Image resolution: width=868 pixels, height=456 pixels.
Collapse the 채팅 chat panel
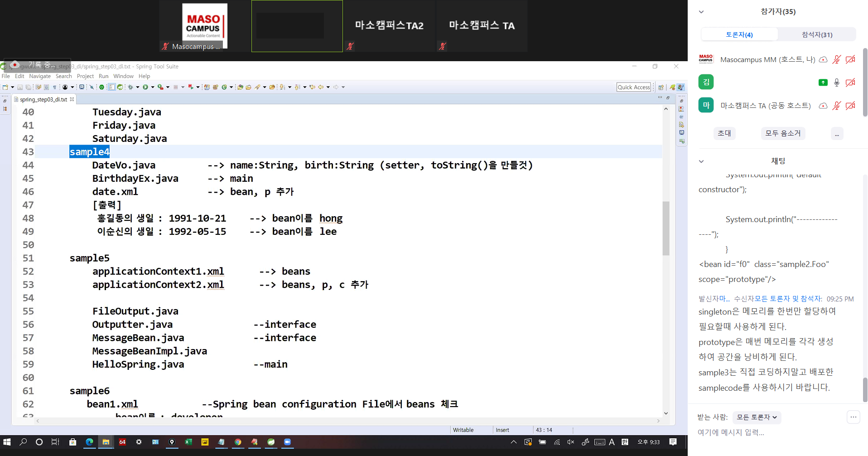701,161
